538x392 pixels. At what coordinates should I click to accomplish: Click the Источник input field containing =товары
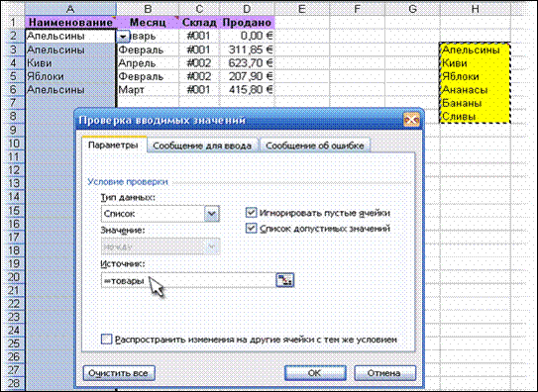(188, 280)
